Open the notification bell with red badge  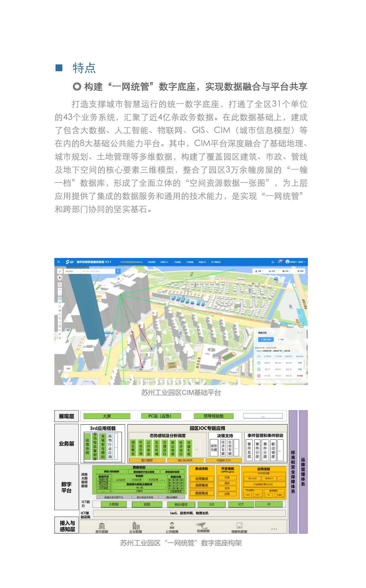(x=279, y=262)
